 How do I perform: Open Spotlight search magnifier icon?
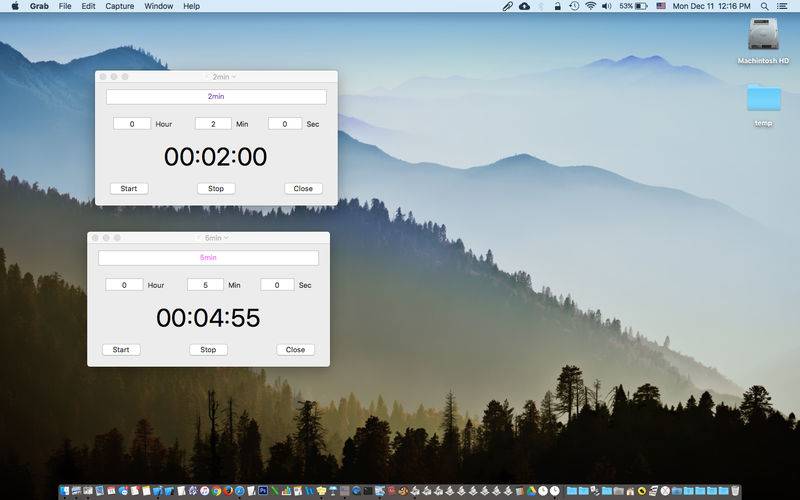[765, 6]
